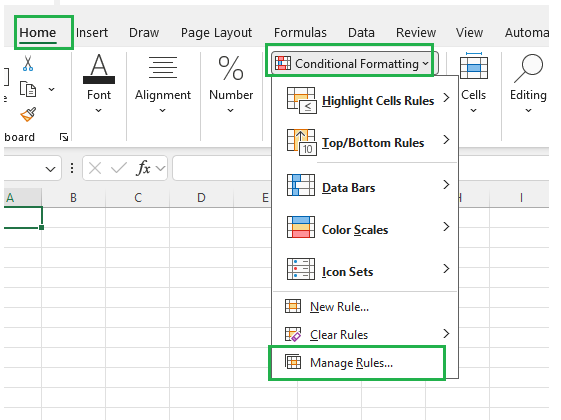Select the Format Painter brush icon
Image resolution: width=561 pixels, height=420 pixels.
click(x=28, y=114)
